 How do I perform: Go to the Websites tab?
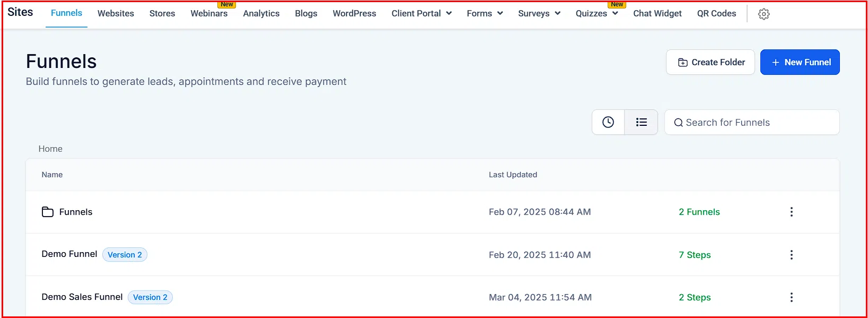click(116, 13)
